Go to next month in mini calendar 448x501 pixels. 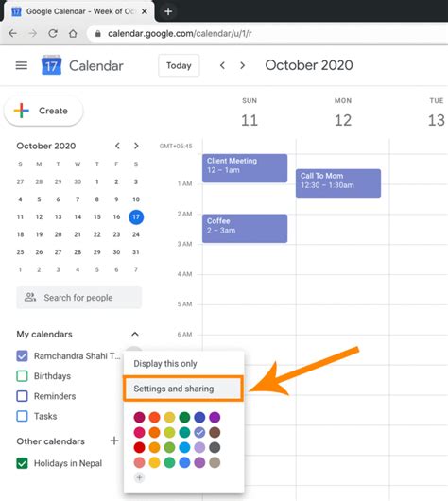pyautogui.click(x=136, y=146)
